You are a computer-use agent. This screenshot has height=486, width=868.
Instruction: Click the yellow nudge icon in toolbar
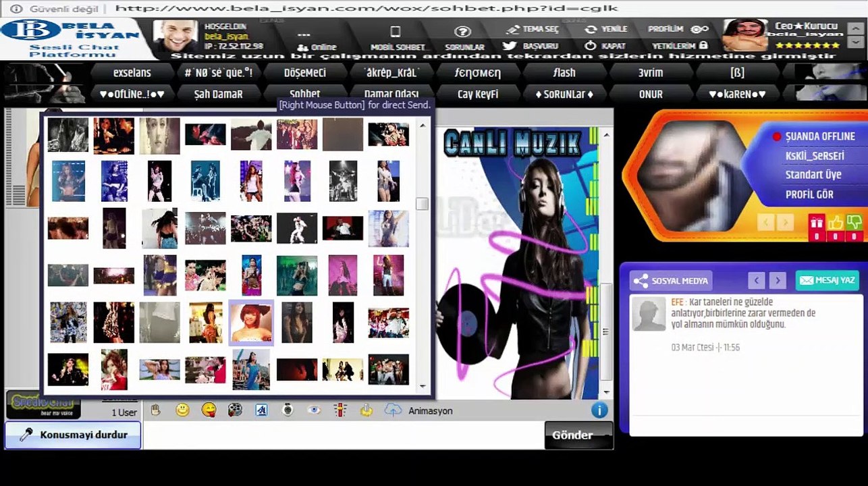pyautogui.click(x=367, y=410)
